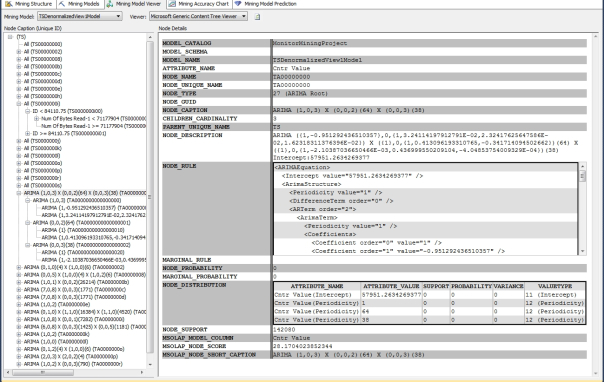Click the NODE_RULE box scroll-down arrow
Viewport: 604px width, 382px height.
coord(582,251)
